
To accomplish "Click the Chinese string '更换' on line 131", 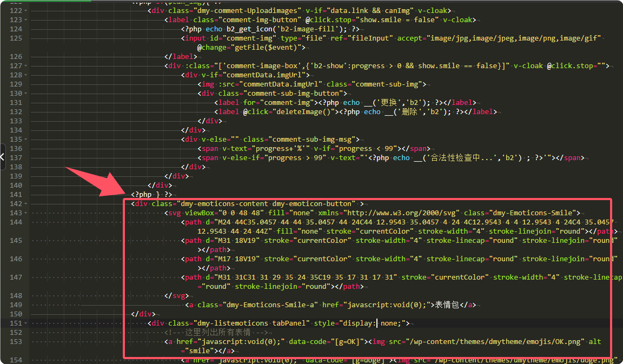I will (x=389, y=103).
